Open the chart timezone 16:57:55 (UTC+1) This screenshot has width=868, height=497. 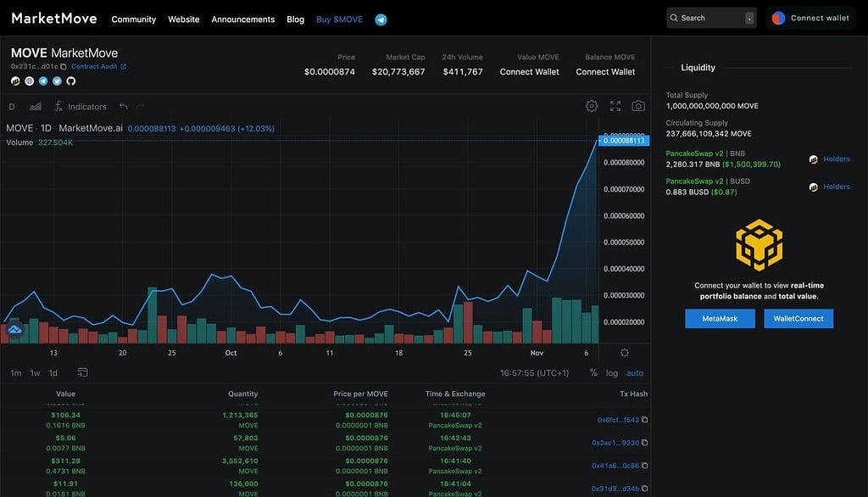pos(534,373)
